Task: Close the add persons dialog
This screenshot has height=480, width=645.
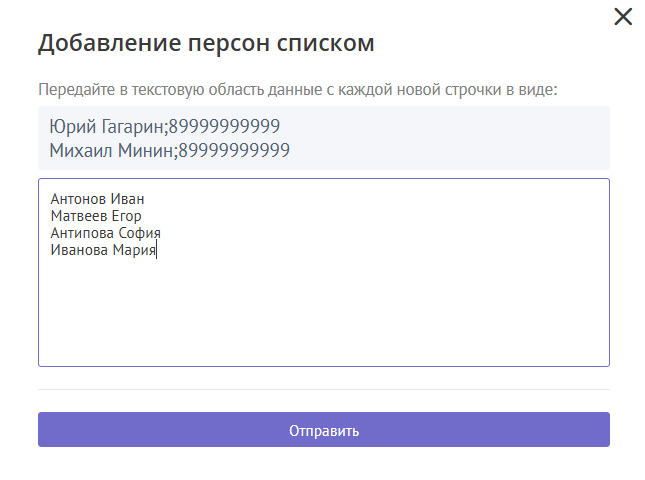Action: pyautogui.click(x=623, y=17)
